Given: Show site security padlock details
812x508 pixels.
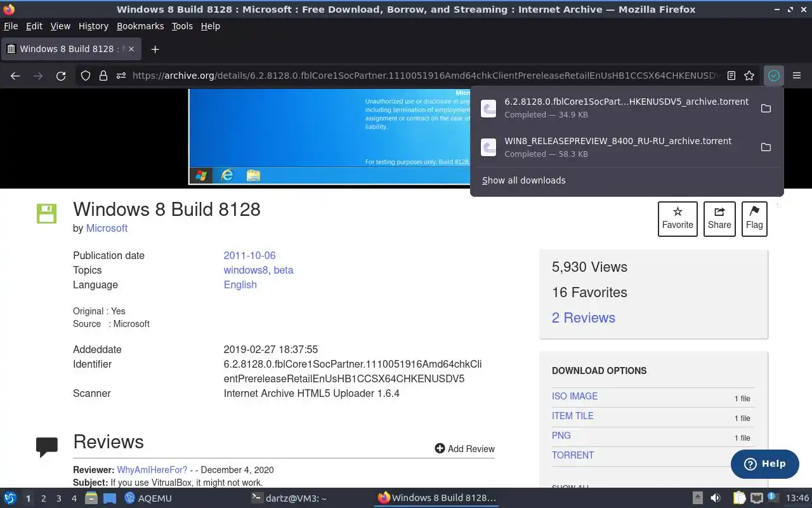Looking at the screenshot, I should tap(103, 76).
